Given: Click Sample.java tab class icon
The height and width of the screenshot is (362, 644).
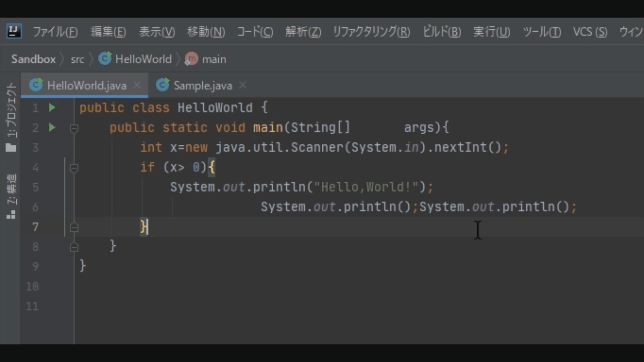Looking at the screenshot, I should 163,85.
